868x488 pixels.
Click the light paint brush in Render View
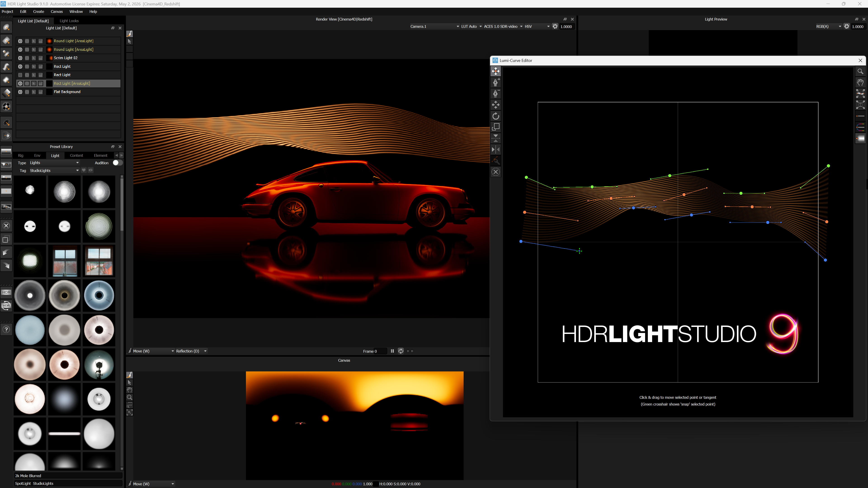click(129, 34)
